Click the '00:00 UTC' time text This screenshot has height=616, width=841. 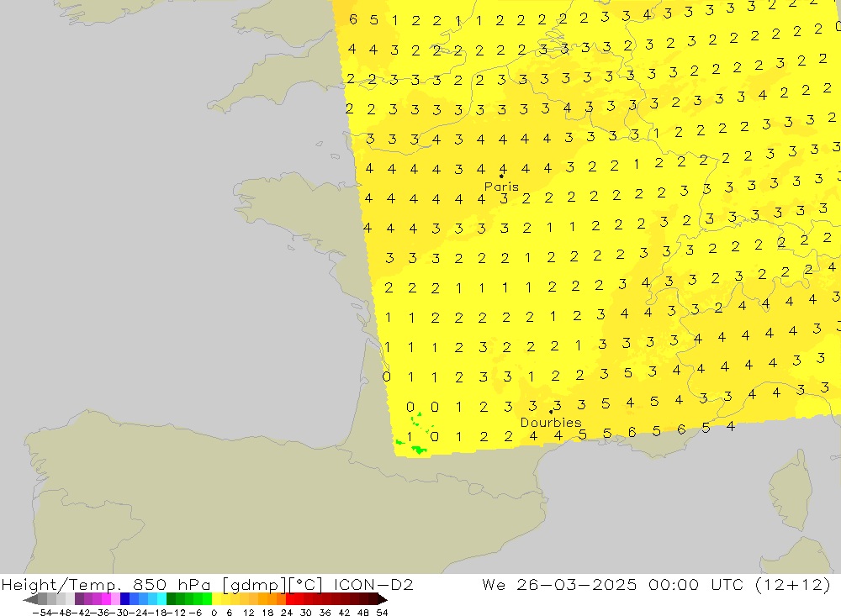coord(696,585)
